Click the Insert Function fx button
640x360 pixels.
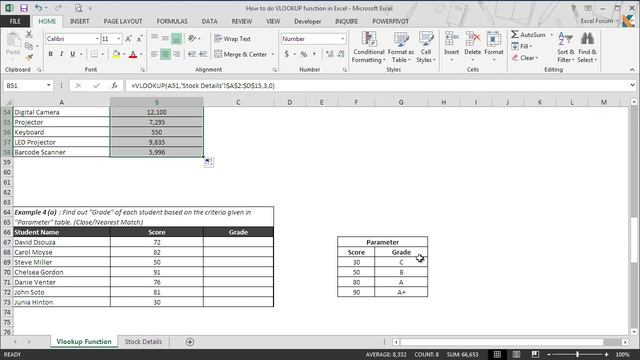[114, 86]
